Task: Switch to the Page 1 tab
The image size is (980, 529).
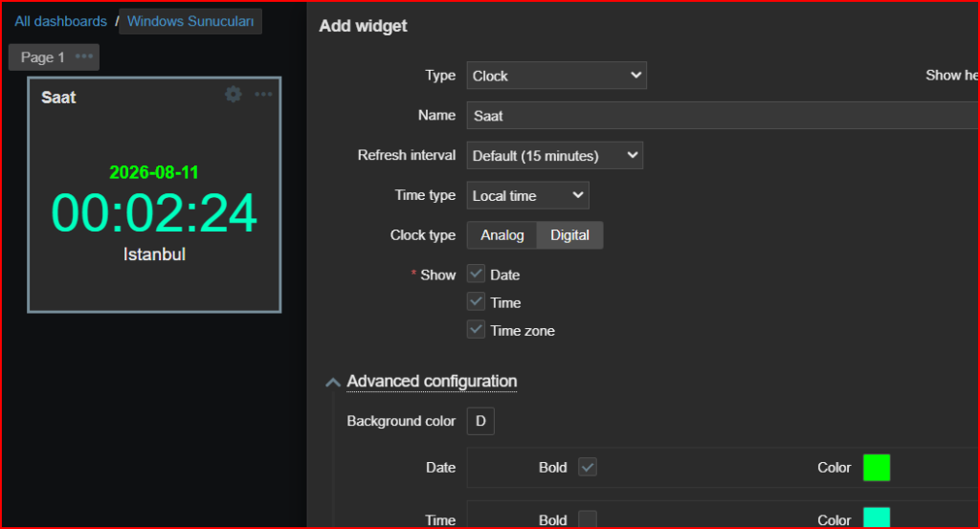Action: (x=42, y=57)
